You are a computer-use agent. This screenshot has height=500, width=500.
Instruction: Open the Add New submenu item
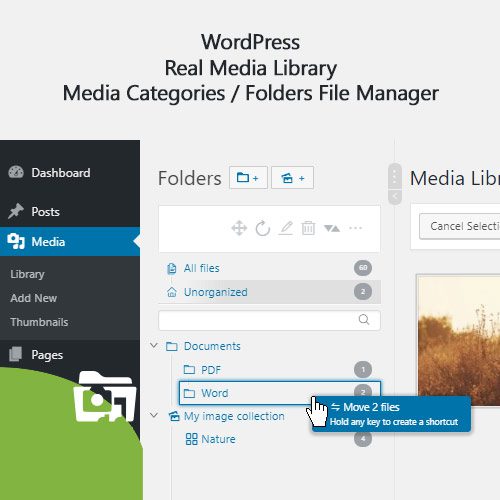33,298
